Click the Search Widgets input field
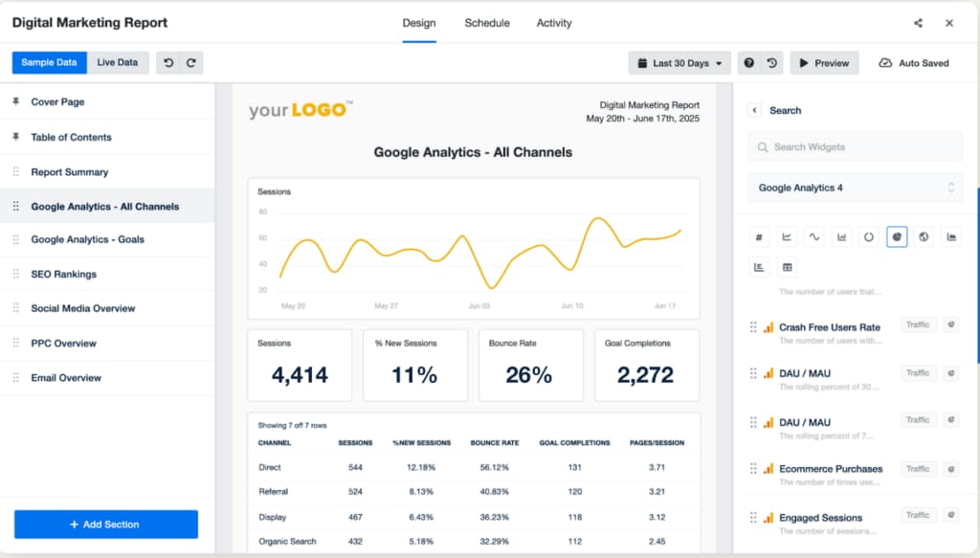The width and height of the screenshot is (980, 558). point(855,147)
